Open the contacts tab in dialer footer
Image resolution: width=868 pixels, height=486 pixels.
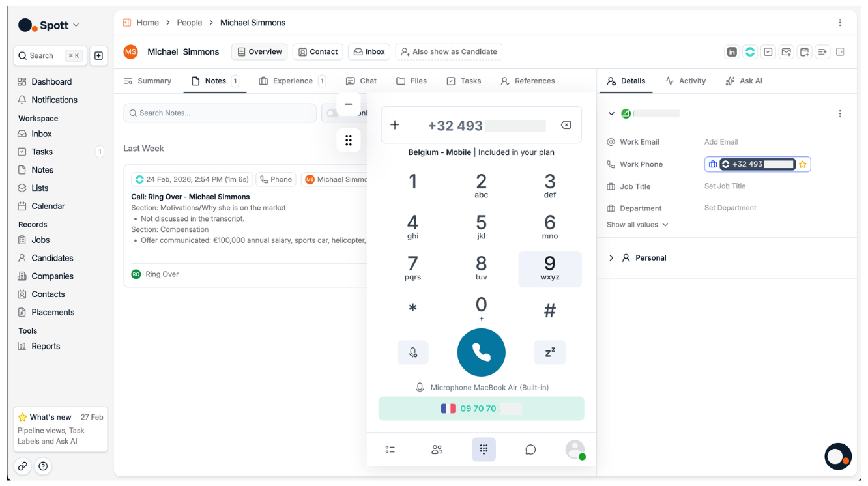(x=437, y=450)
